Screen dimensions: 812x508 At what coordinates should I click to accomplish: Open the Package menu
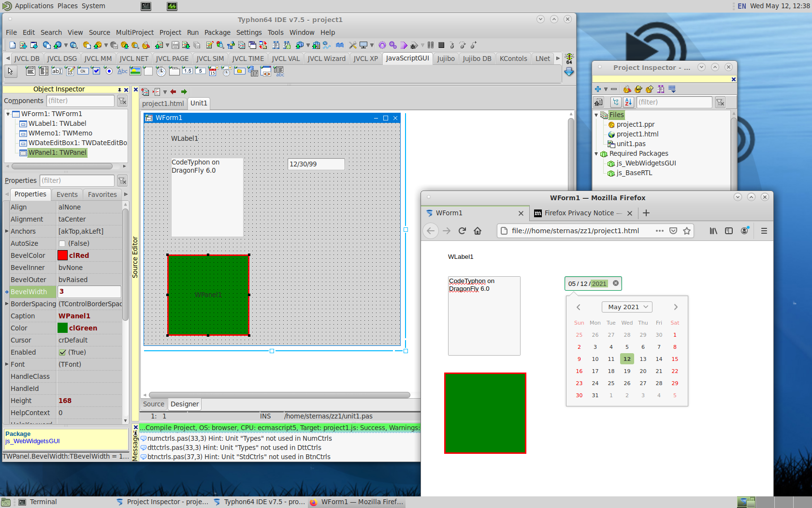217,32
